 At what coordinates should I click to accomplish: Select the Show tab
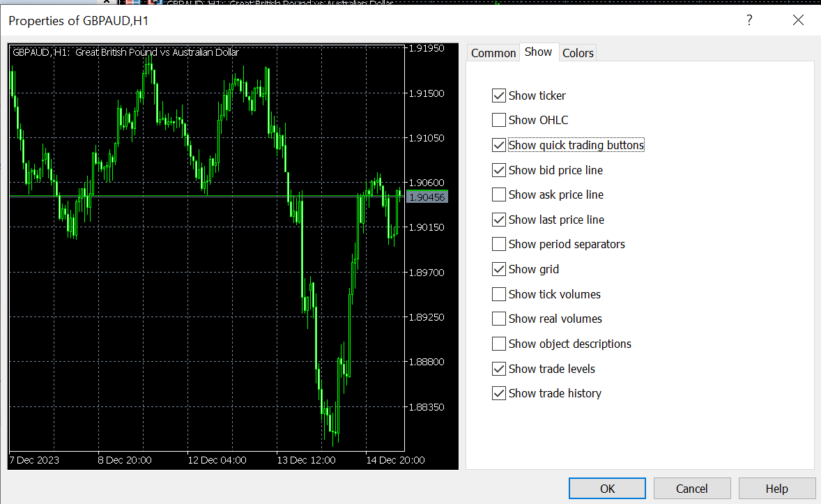538,52
